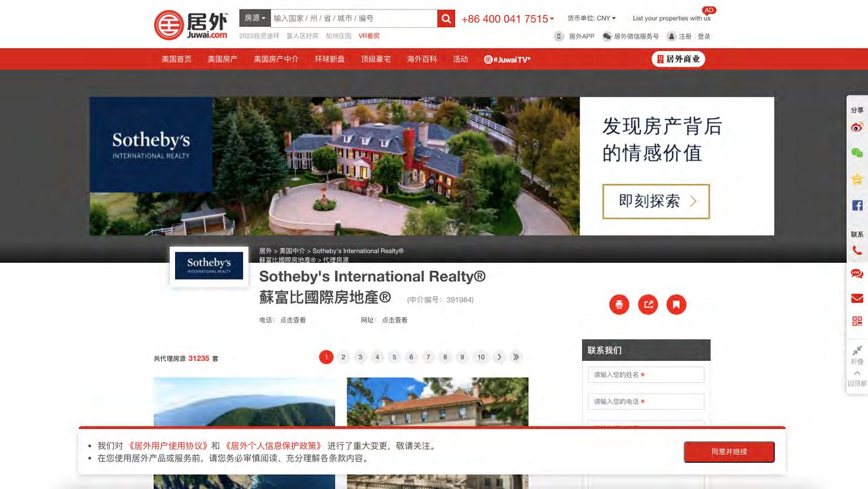Click the 注册 register link
This screenshot has height=489, width=868.
click(x=685, y=37)
